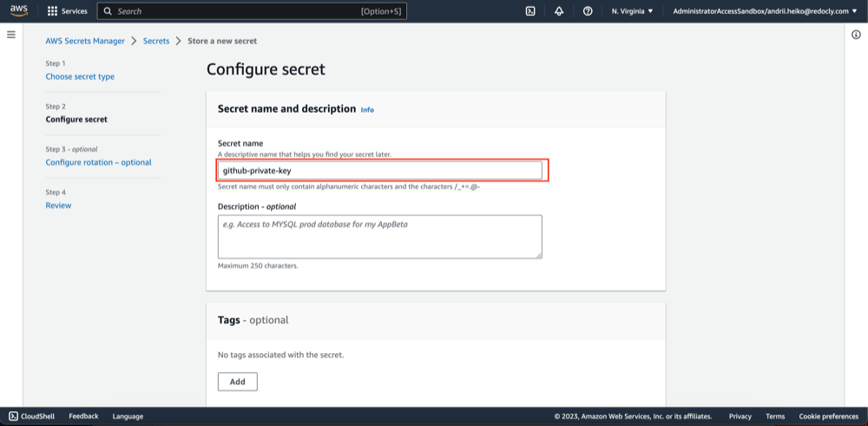Toggle the left hamburger navigation menu
The image size is (868, 426).
pyautogui.click(x=11, y=35)
